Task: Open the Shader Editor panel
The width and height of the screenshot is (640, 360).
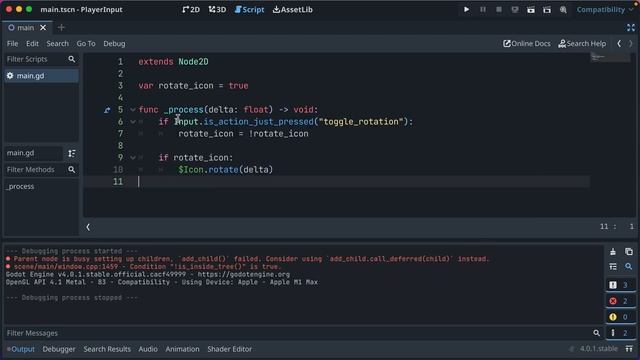Action: click(x=229, y=349)
